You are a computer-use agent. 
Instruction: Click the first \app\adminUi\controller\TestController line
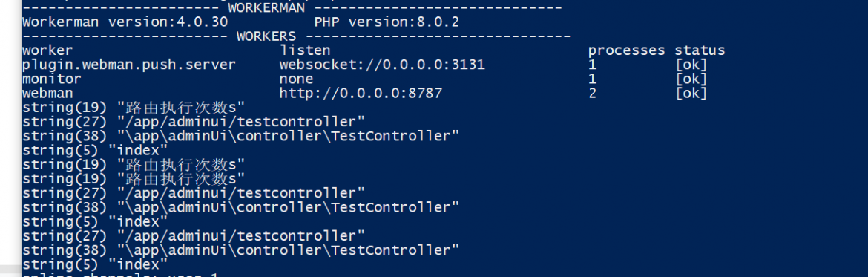coord(241,136)
